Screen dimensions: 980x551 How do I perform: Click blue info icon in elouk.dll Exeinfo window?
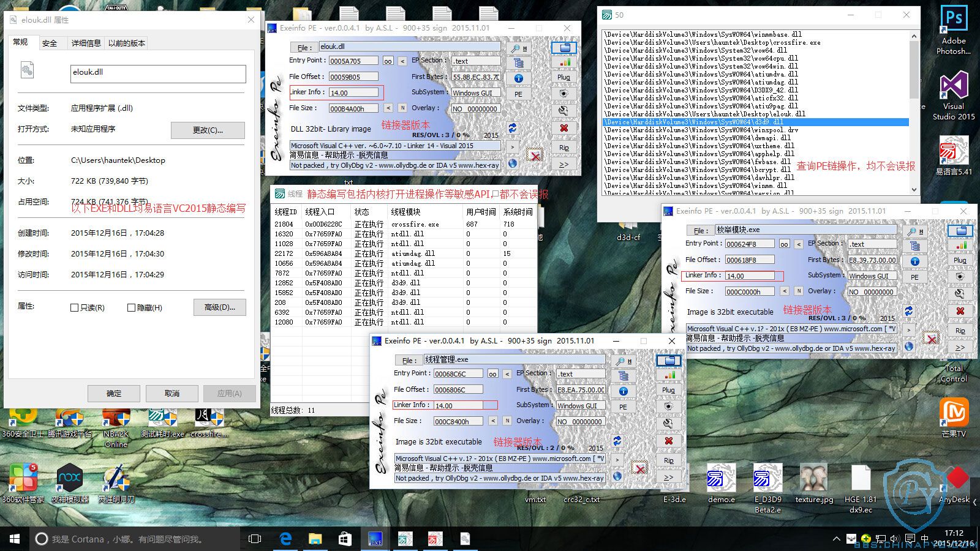point(518,78)
